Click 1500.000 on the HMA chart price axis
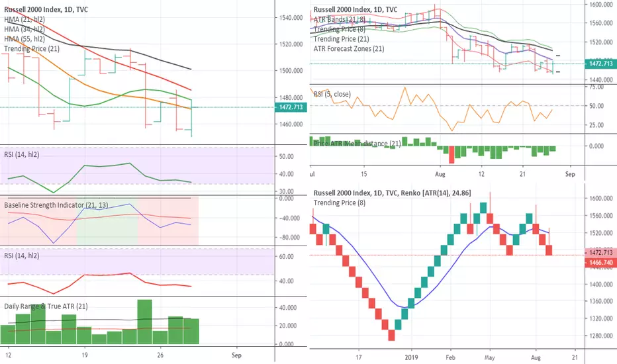617x364 pixels. 291,71
